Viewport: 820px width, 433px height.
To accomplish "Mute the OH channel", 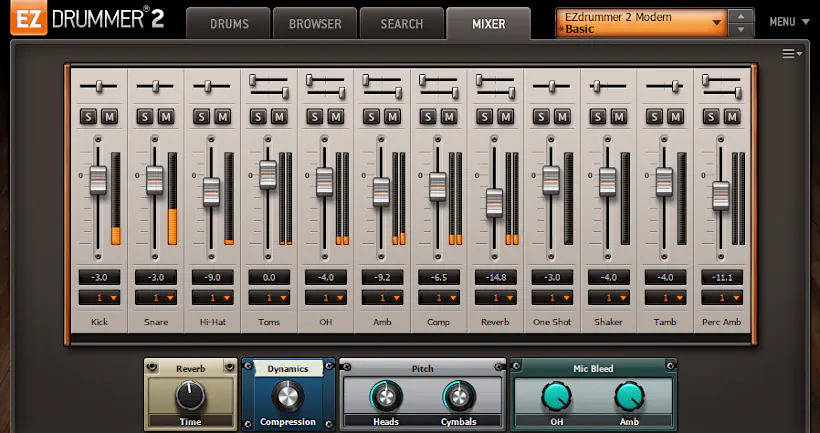I will pyautogui.click(x=336, y=117).
